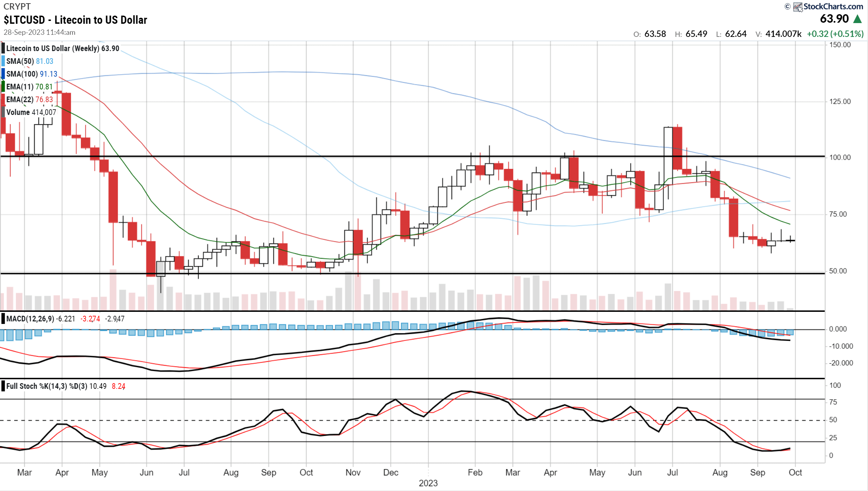
Task: Click the EMA(22) 76.83 legend label
Action: (29, 99)
